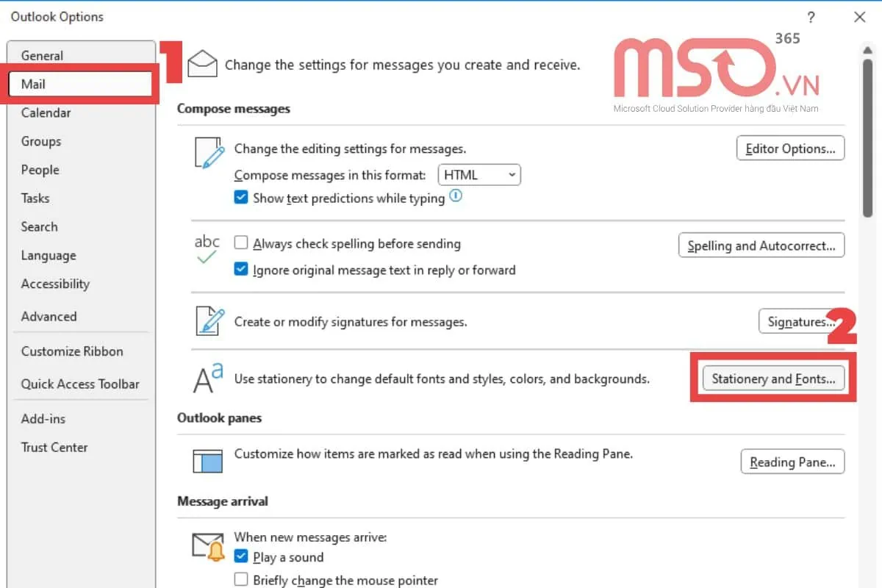The image size is (882, 588).
Task: Click the vertical scrollbar thumb
Action: (x=867, y=132)
